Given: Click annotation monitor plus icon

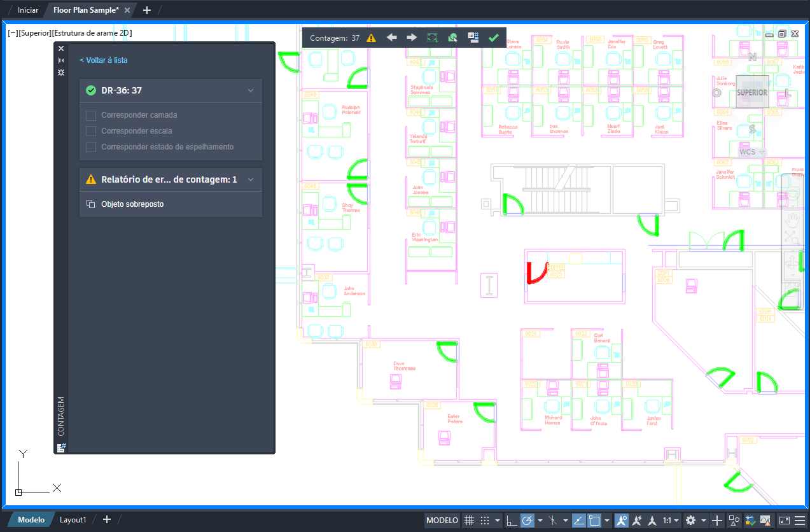Looking at the screenshot, I should coord(717,521).
